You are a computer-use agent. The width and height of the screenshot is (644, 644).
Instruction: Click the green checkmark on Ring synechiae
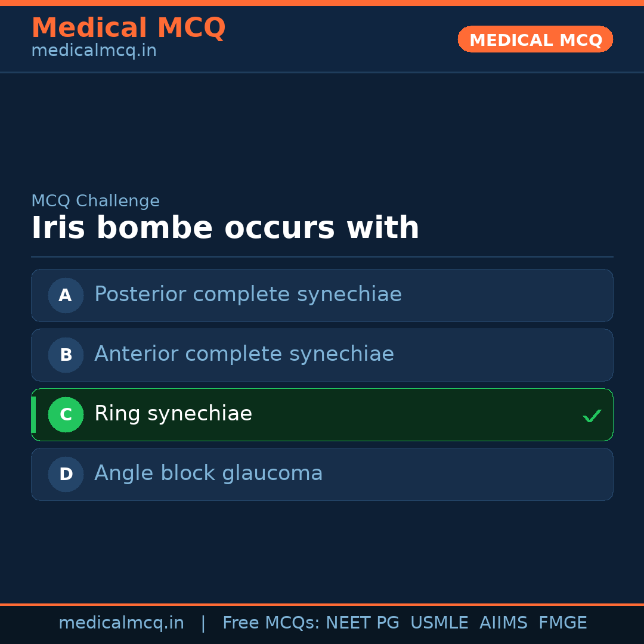(x=592, y=415)
